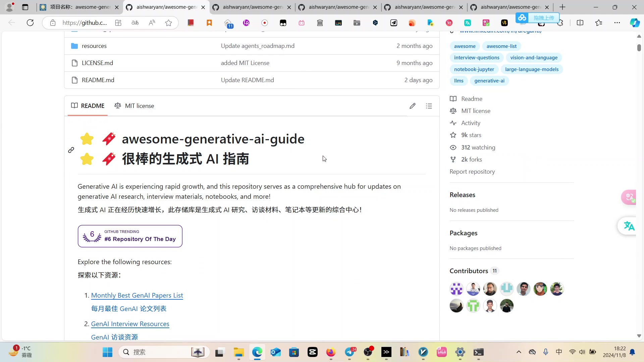Open the Releases heading link
The image size is (644, 362).
click(462, 195)
